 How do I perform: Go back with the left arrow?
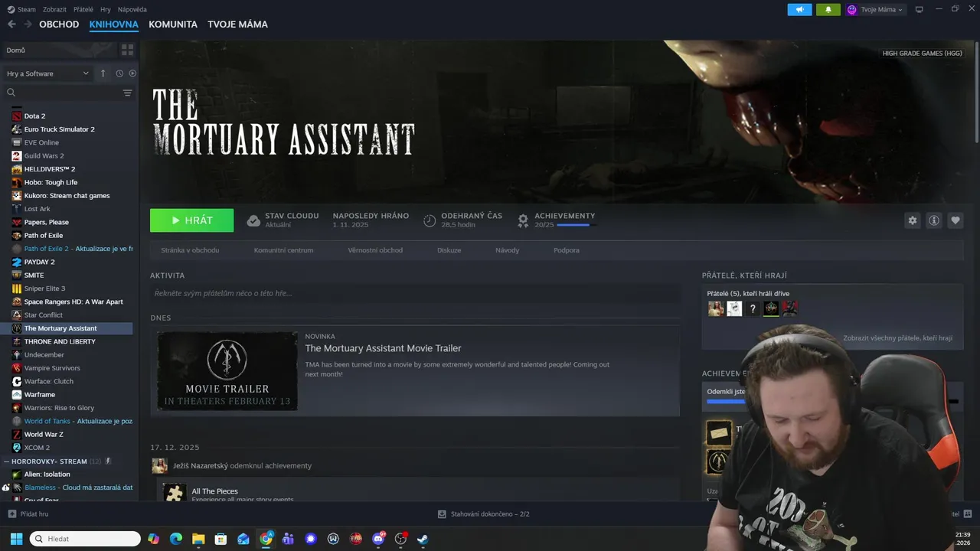pos(11,24)
